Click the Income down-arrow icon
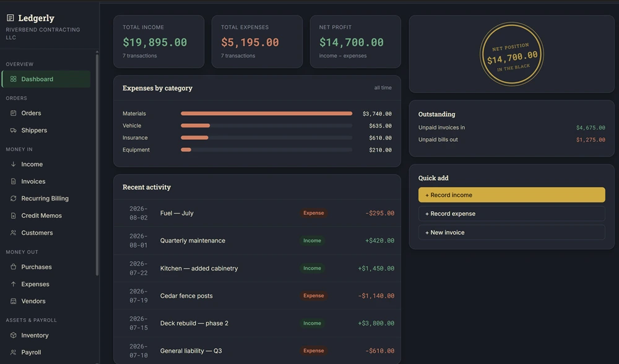The width and height of the screenshot is (619, 364). [14, 164]
